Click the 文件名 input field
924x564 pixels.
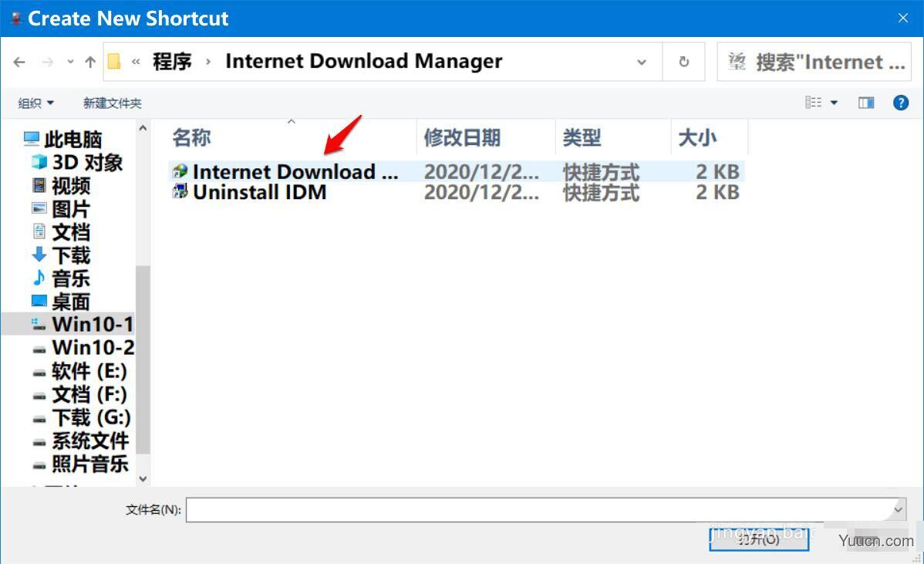coord(538,510)
